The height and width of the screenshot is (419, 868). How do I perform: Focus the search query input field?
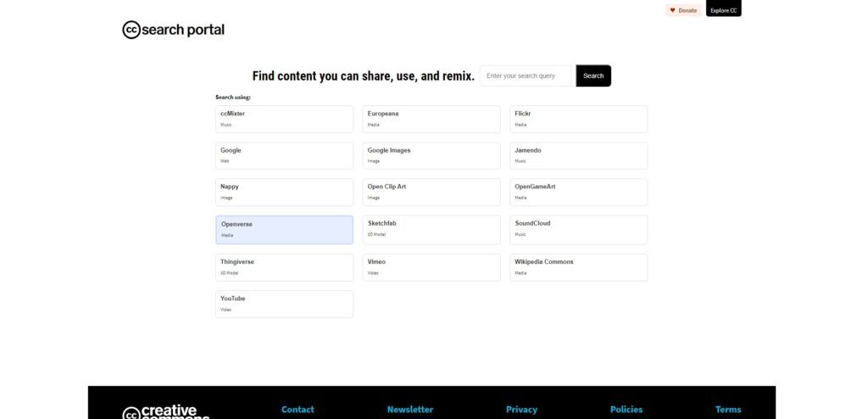point(526,76)
